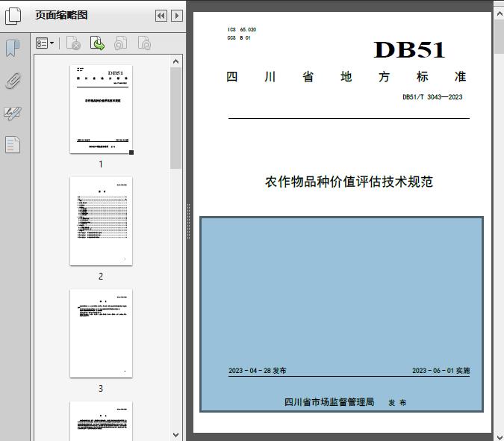Screen dimensions: 504x441
Task: Click the title 农作物品种价值评估技术规范
Action: 349,182
